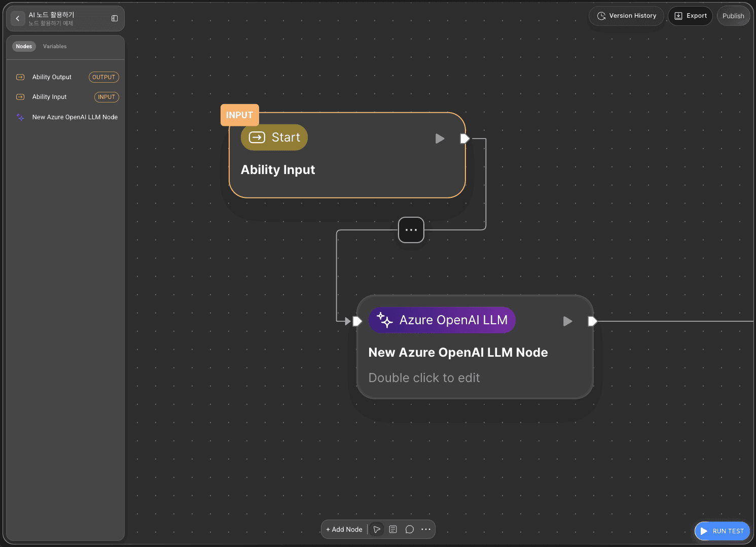Select Ability Input in the node list
The height and width of the screenshot is (547, 756).
coord(65,97)
